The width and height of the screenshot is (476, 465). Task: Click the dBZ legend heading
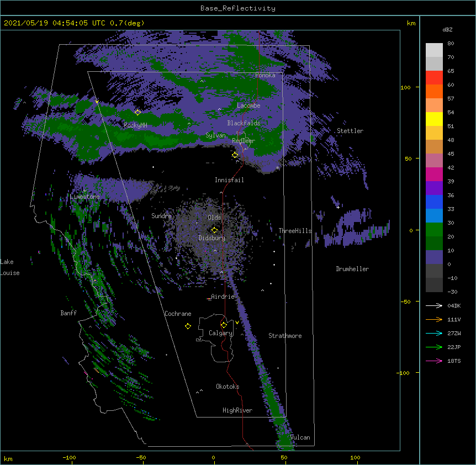coord(447,30)
